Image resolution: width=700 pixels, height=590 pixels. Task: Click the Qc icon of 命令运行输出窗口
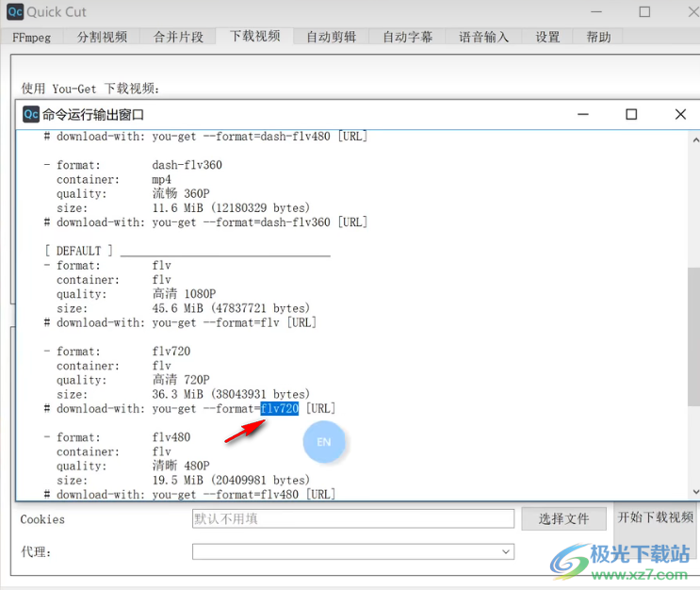(x=31, y=114)
